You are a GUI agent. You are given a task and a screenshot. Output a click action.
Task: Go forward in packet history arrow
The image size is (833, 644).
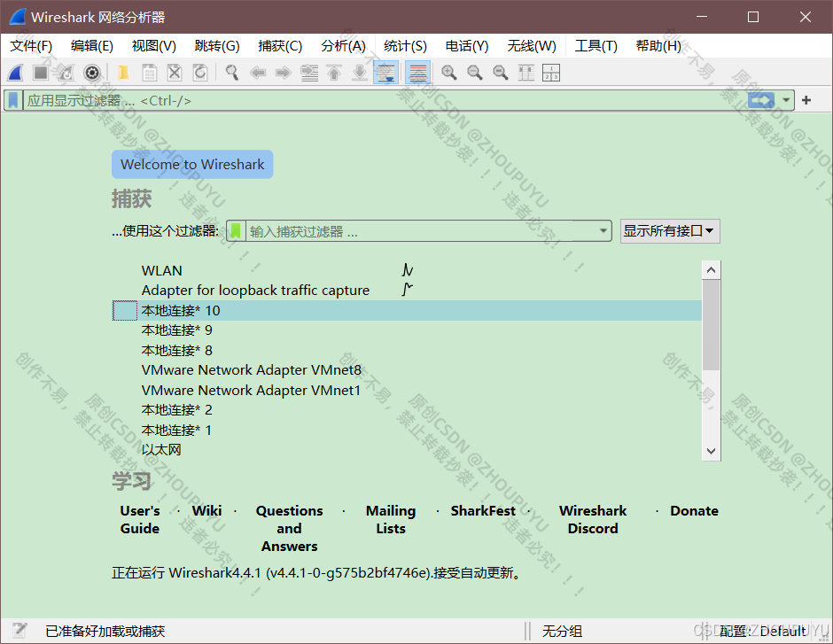[284, 73]
